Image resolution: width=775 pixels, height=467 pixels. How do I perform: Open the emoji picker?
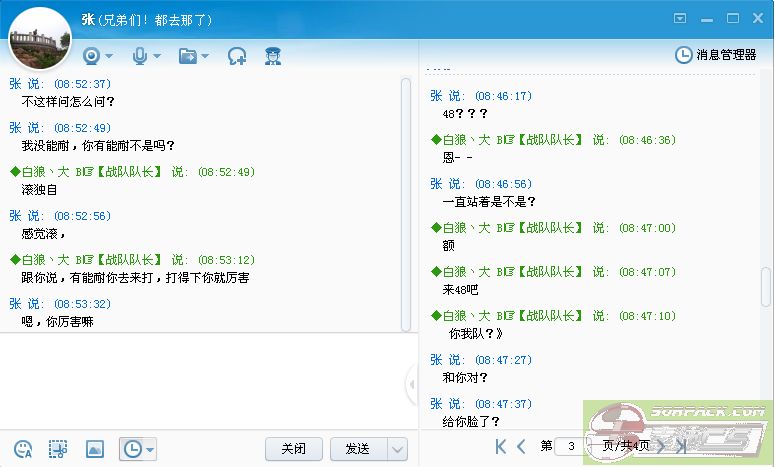[x=23, y=449]
